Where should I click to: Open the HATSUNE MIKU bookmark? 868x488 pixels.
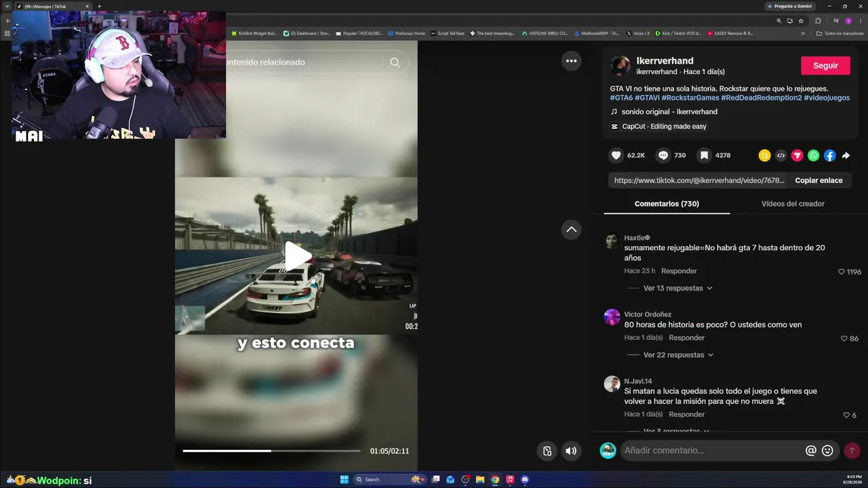click(545, 33)
